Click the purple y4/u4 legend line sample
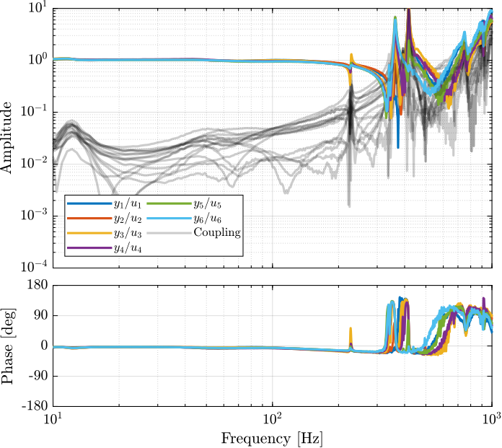 click(89, 247)
